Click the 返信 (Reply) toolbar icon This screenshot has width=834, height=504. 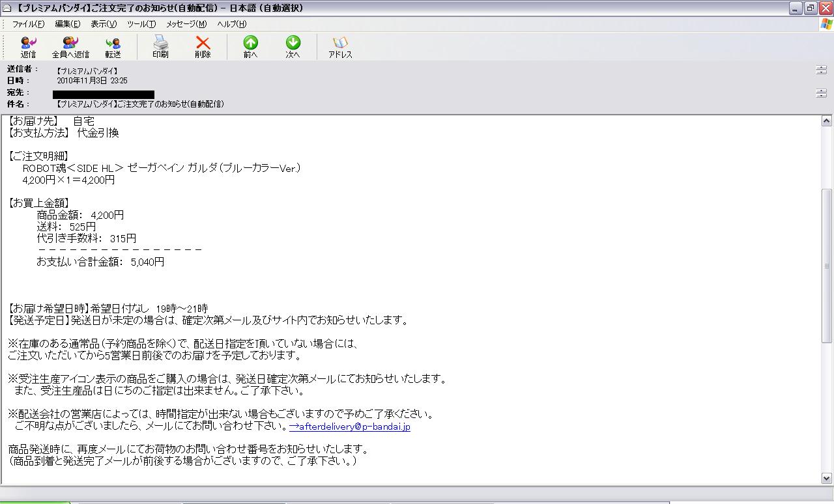(28, 47)
